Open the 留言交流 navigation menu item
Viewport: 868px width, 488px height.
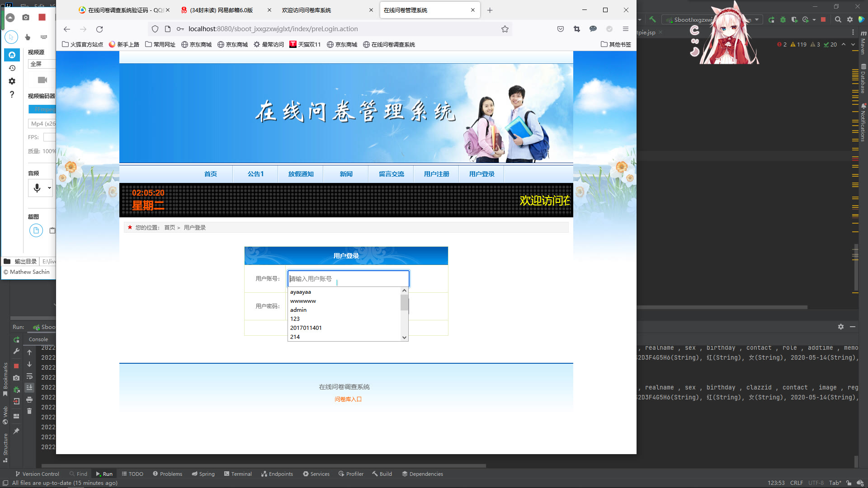pos(391,174)
